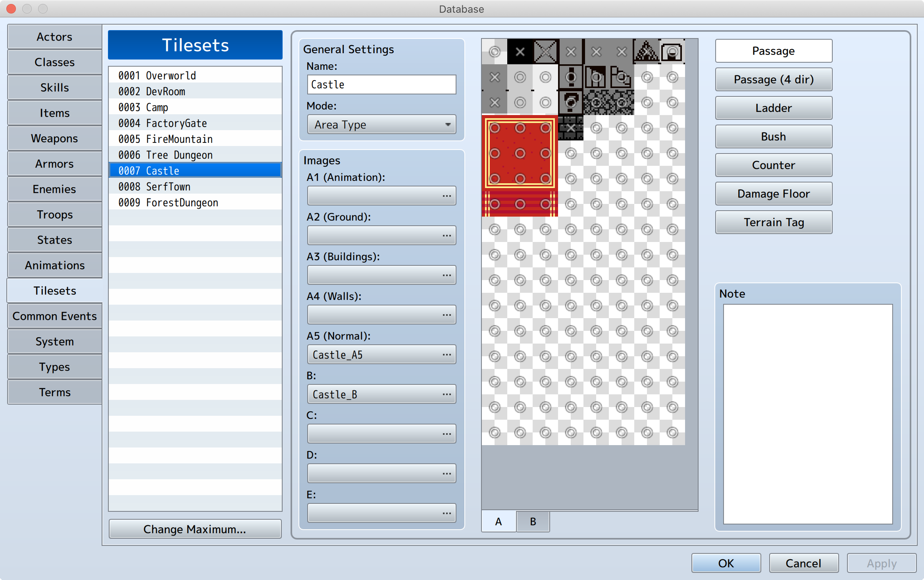
Task: Open the picker next to Castle_B
Action: pos(447,394)
